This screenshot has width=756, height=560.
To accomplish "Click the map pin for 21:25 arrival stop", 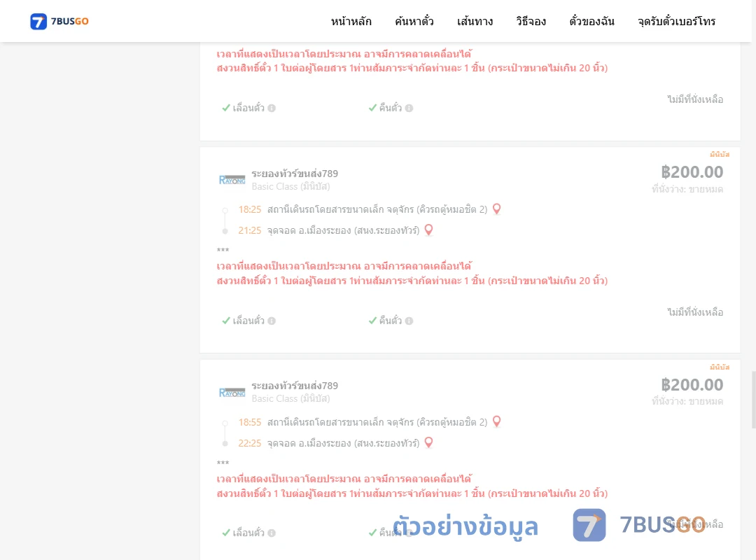I will point(428,230).
